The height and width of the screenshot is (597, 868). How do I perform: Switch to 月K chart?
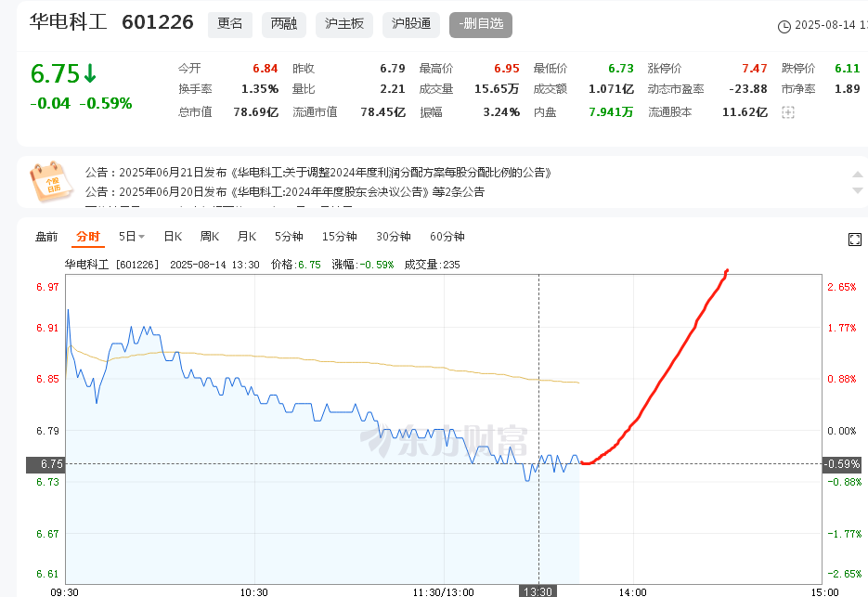pos(246,237)
